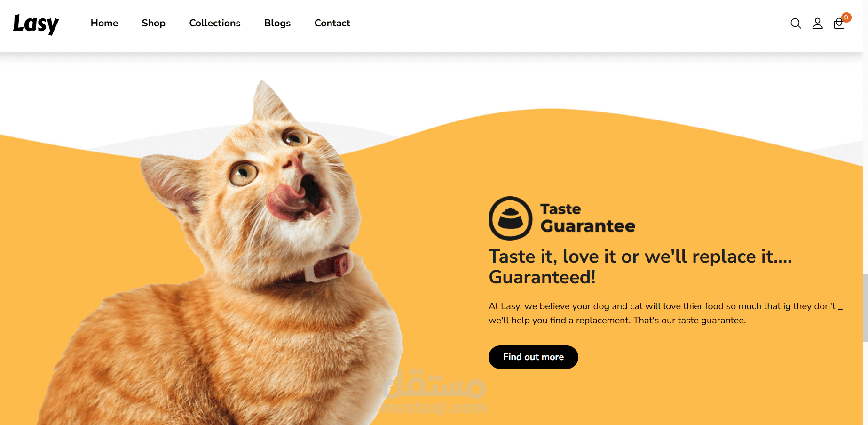Go to the Home menu item
This screenshot has height=425, width=868.
104,23
